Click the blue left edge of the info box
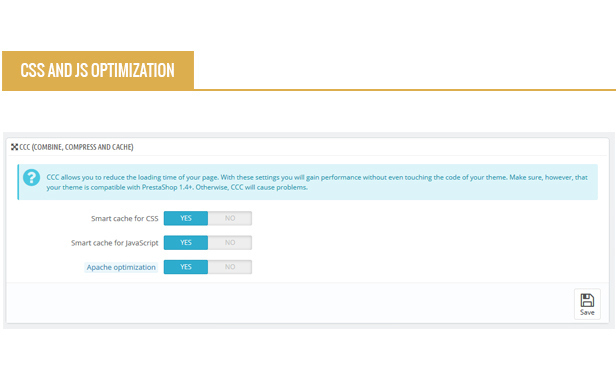This screenshot has height=388, width=616. [18, 182]
